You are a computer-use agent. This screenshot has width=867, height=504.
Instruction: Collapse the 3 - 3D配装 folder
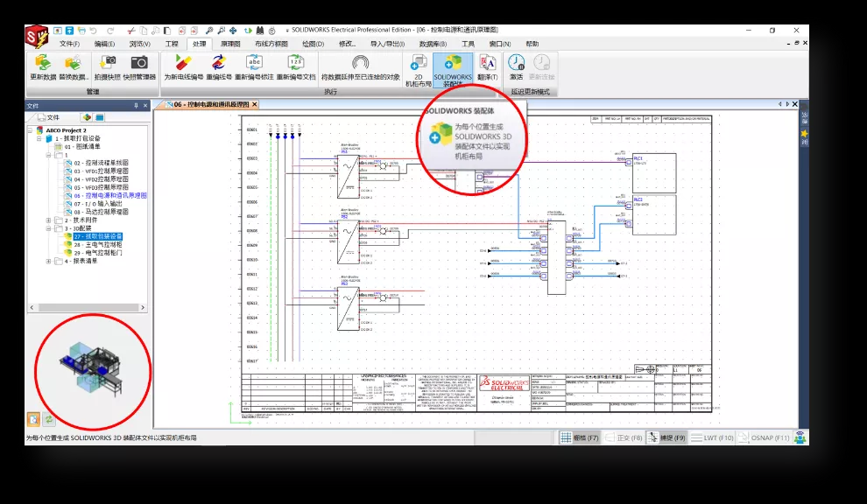[49, 228]
